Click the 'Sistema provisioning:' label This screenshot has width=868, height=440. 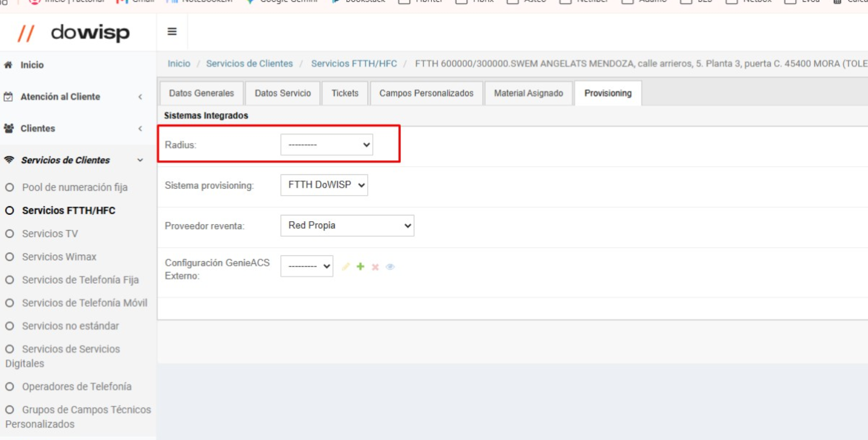point(210,186)
